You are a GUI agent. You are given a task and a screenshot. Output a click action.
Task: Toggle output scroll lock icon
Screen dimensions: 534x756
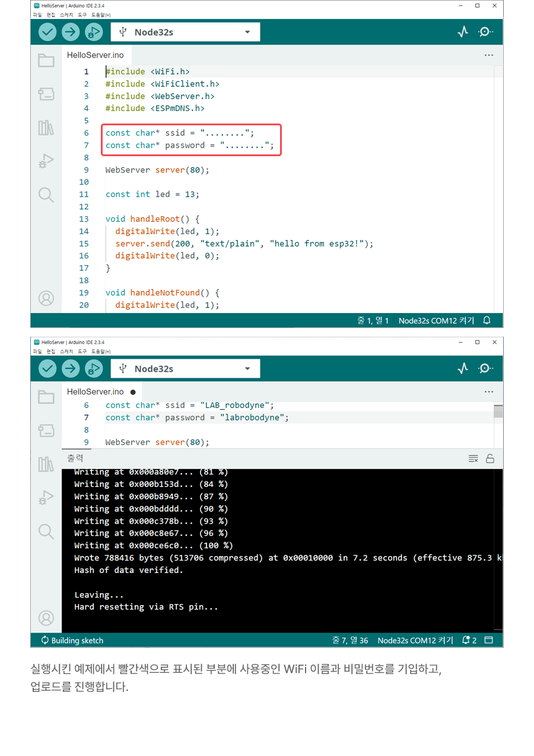(x=490, y=458)
